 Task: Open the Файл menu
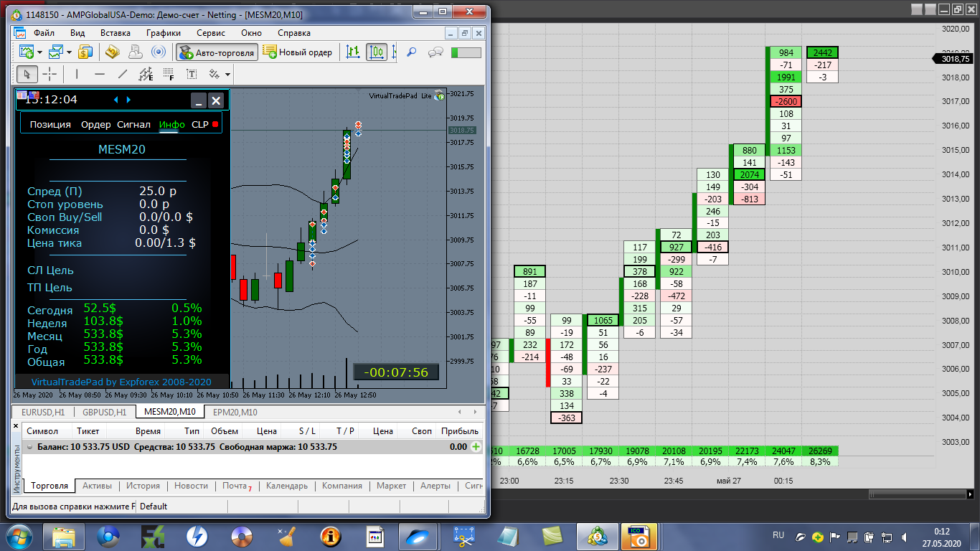coord(44,33)
